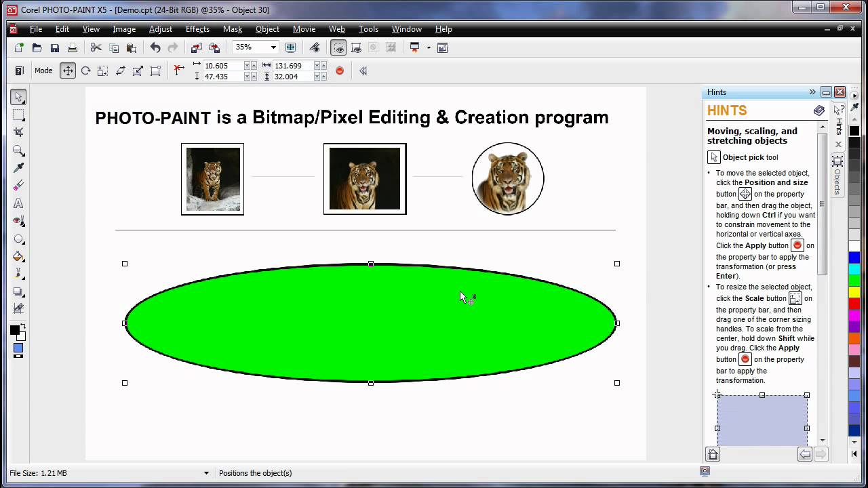Click the full-screen preview icon
The image size is (868, 488).
290,47
